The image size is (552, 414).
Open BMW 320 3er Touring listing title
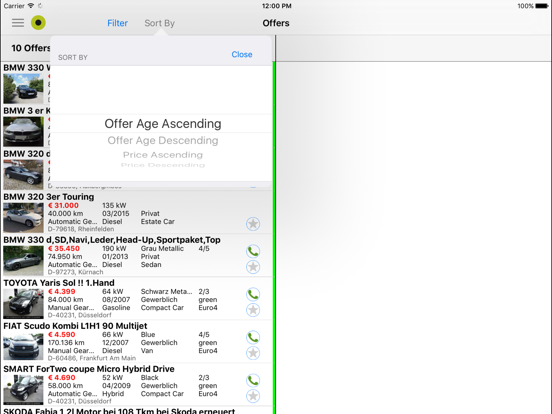[49, 197]
